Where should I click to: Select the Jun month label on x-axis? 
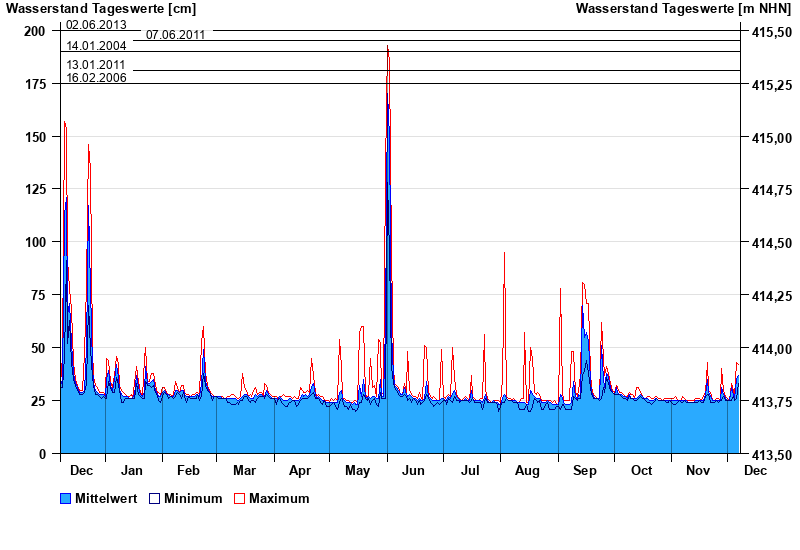click(x=412, y=470)
